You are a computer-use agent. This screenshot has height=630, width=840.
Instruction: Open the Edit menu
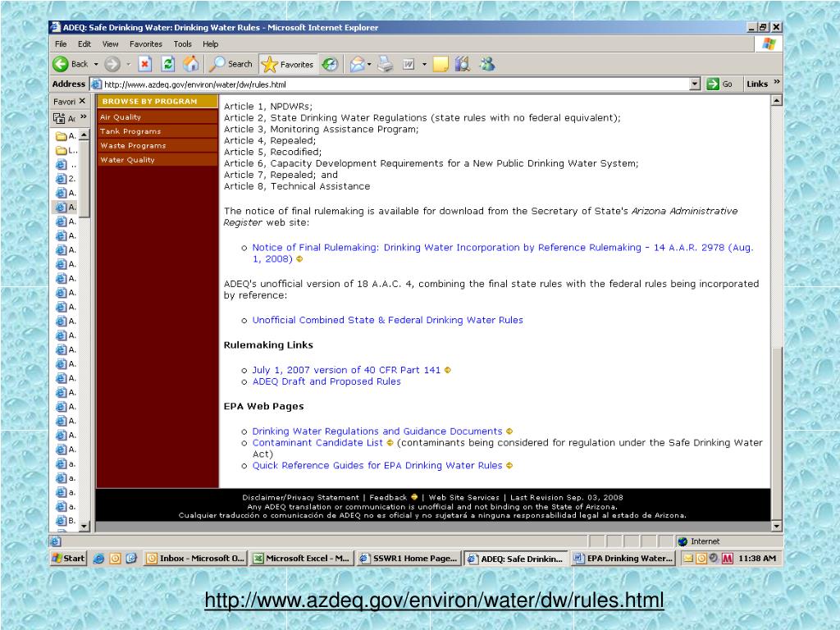84,44
